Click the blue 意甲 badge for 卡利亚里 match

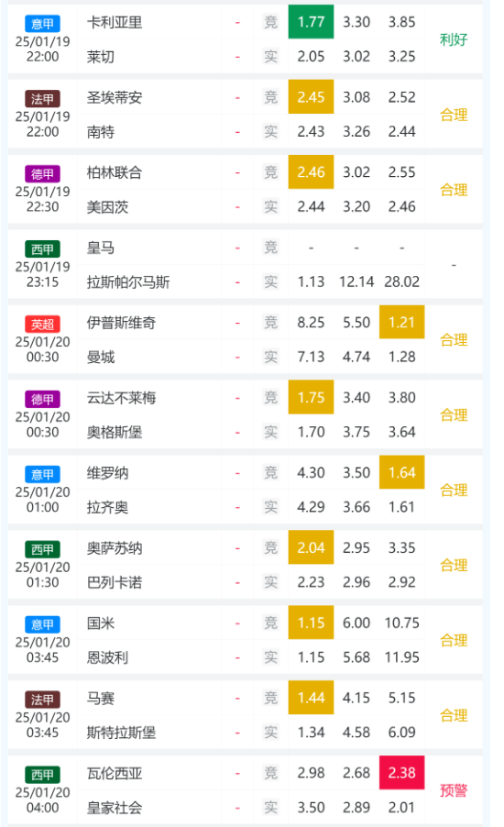pos(43,24)
